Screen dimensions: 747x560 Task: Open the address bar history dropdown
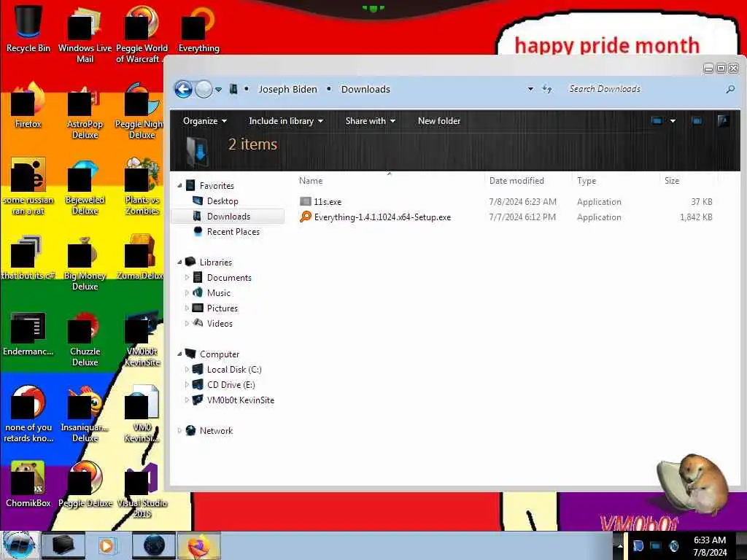[x=530, y=89]
